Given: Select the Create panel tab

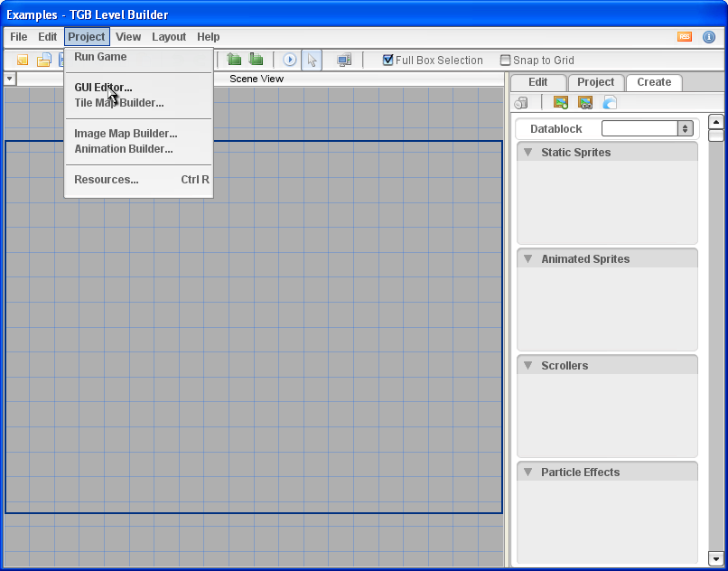Looking at the screenshot, I should coord(654,82).
